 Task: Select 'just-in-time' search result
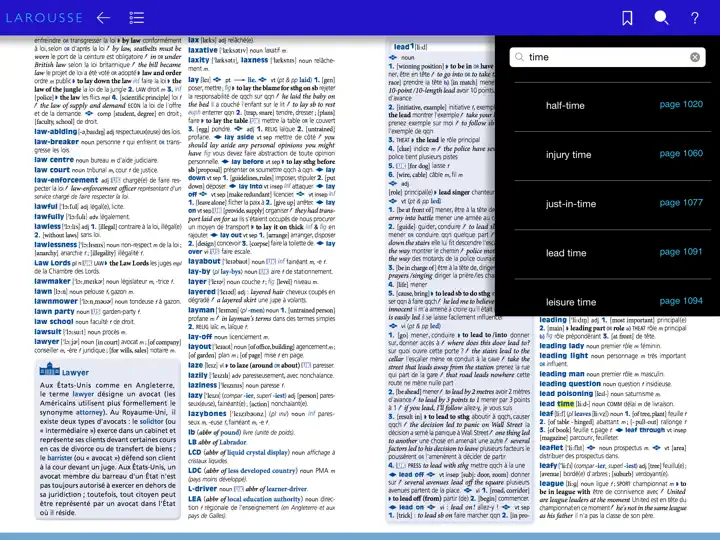tap(571, 204)
